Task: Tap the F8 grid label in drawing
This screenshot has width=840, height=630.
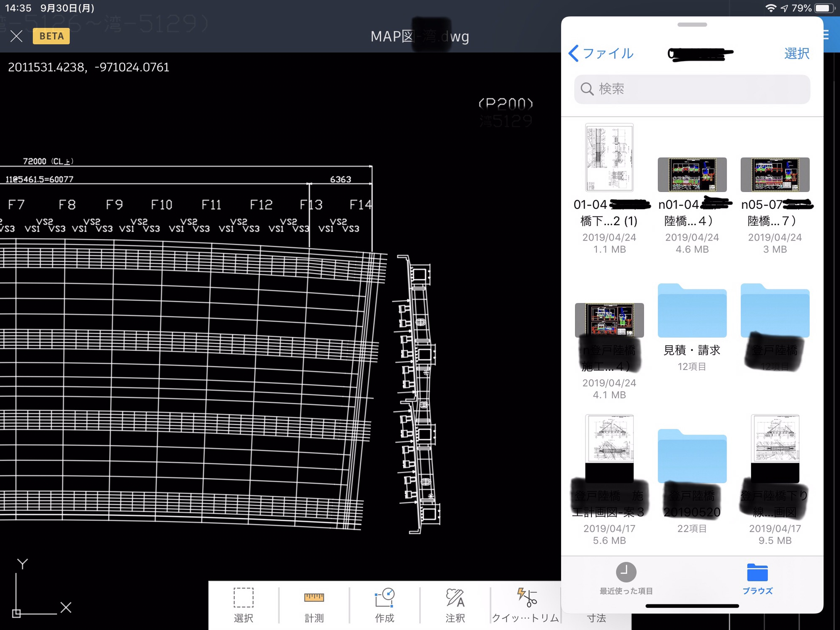Action: pyautogui.click(x=67, y=205)
